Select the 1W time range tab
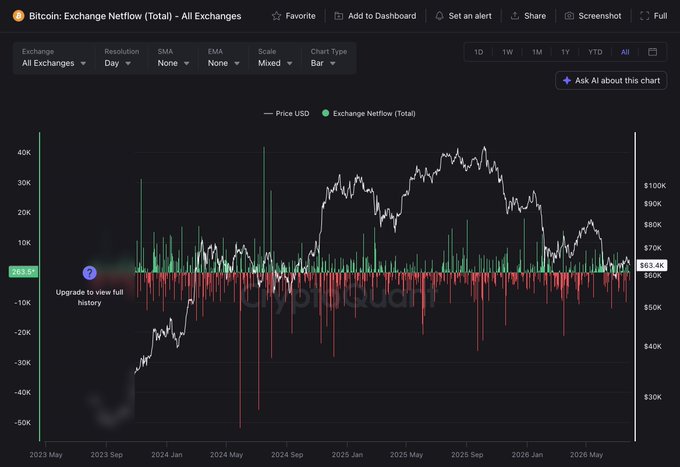This screenshot has width=680, height=467. 507,52
